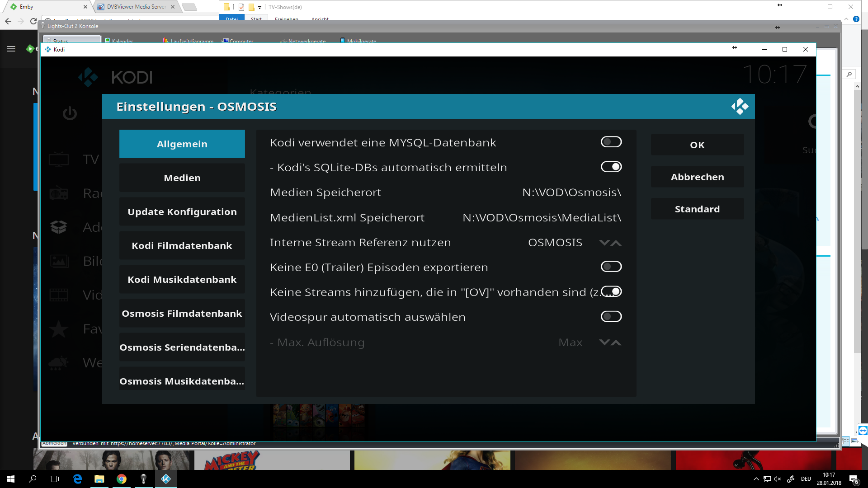Click DEU input language indicator

click(x=806, y=479)
